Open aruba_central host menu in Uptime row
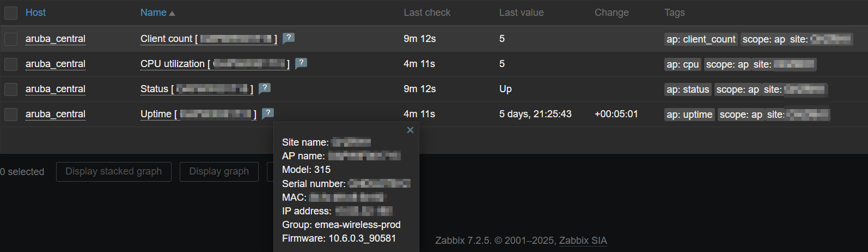Image resolution: width=868 pixels, height=252 pixels. (55, 114)
